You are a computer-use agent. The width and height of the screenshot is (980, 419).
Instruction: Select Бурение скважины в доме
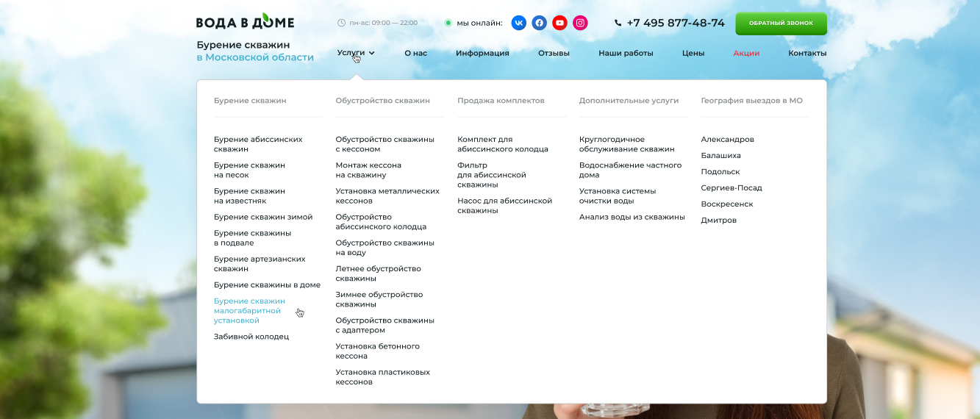pos(267,284)
